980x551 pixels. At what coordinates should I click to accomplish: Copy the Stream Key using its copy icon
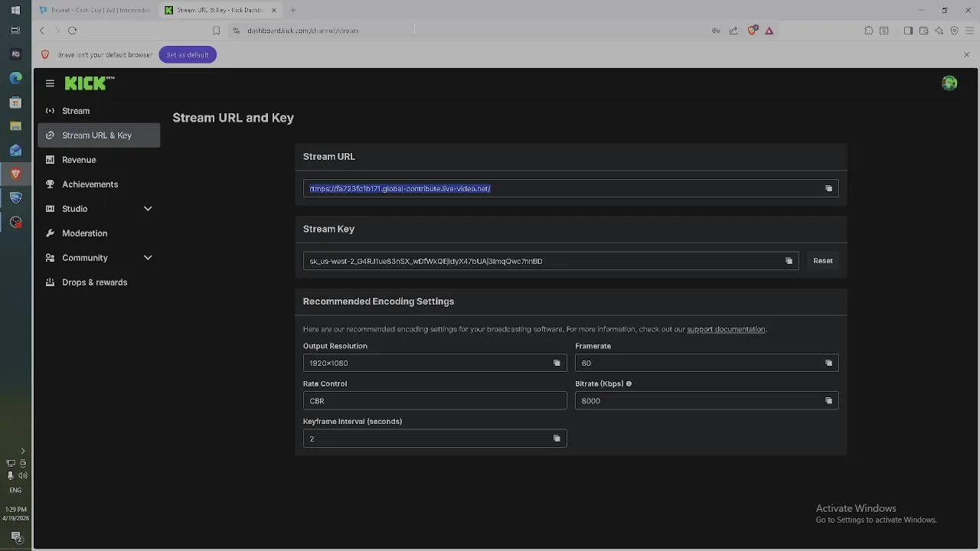[789, 261]
